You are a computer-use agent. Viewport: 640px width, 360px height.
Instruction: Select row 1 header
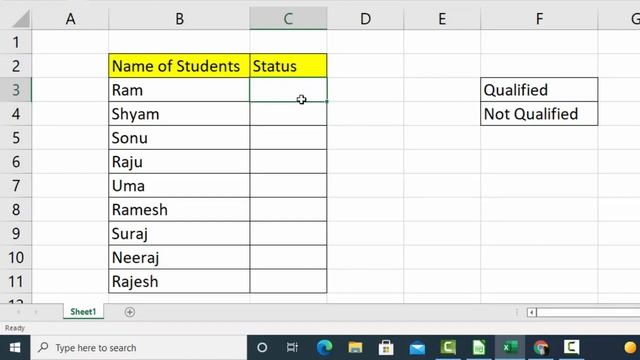tap(16, 42)
